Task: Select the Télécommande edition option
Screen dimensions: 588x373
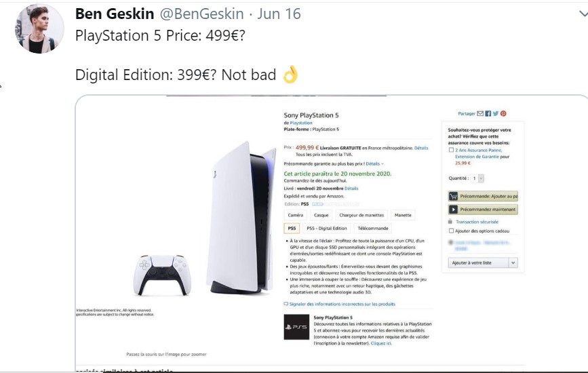Action: click(373, 229)
